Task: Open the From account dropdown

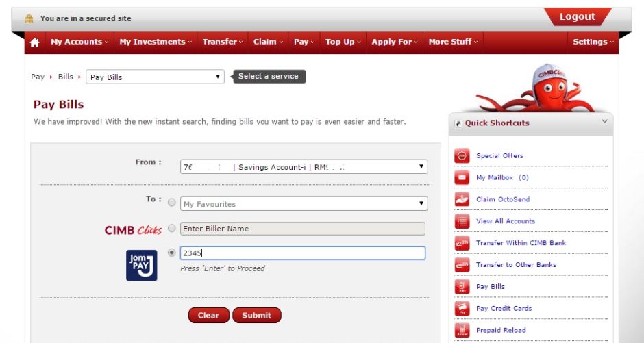Action: 304,166
